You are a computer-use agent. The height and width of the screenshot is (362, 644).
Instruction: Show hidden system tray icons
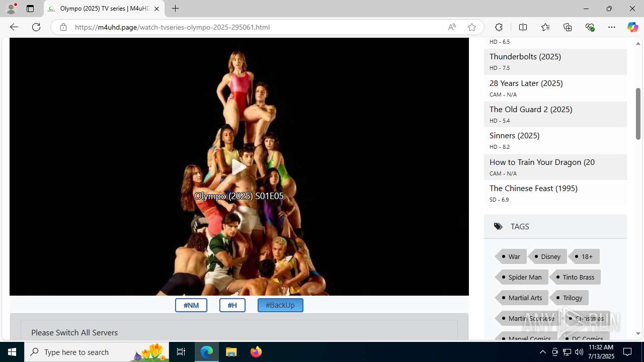(x=542, y=352)
